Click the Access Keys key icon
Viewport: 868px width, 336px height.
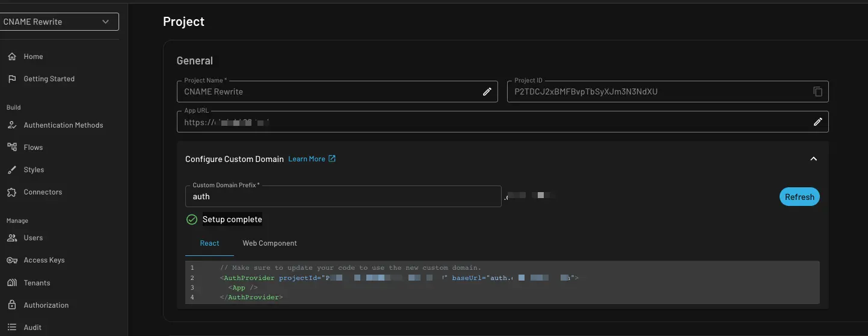(12, 260)
